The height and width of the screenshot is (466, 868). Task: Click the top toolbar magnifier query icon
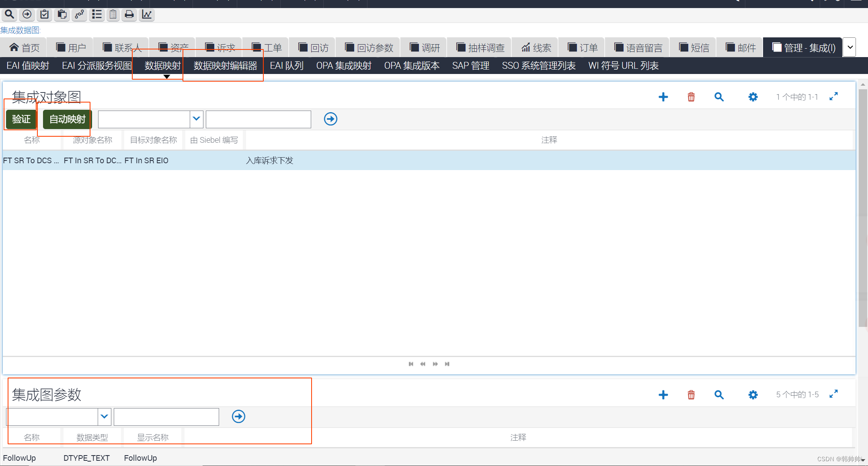click(x=9, y=14)
